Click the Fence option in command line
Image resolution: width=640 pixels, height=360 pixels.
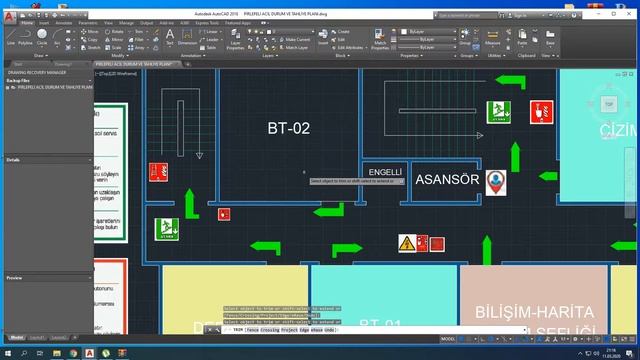coord(253,330)
